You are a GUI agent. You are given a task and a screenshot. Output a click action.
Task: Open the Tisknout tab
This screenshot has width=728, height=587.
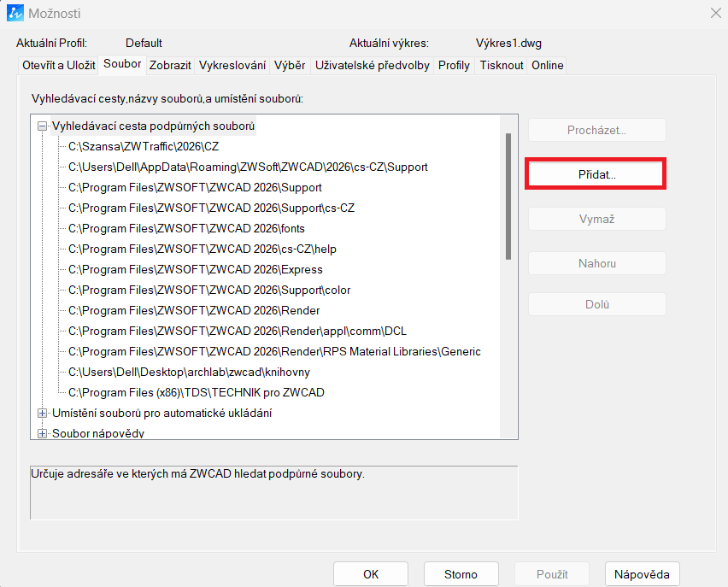502,66
